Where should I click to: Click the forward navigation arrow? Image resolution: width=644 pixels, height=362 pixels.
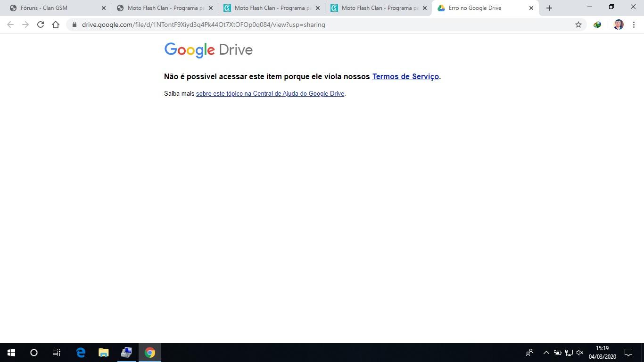click(x=25, y=25)
